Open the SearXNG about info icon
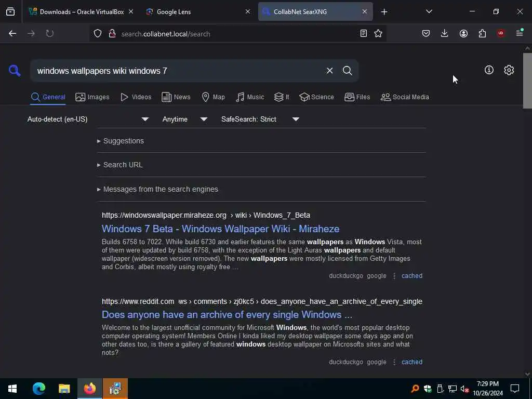Viewport: 532px width, 399px height. (489, 70)
